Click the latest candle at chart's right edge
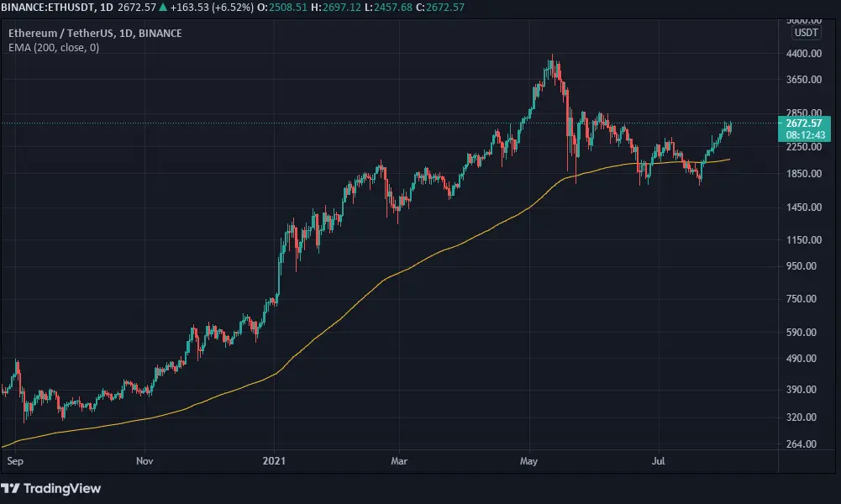Image resolution: width=841 pixels, height=504 pixels. (x=730, y=128)
